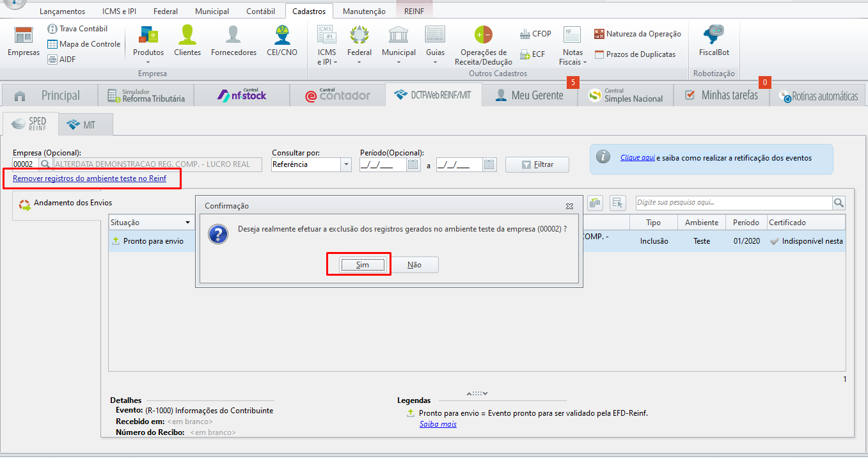Open the Empresas icon in the ribbon

(x=24, y=42)
